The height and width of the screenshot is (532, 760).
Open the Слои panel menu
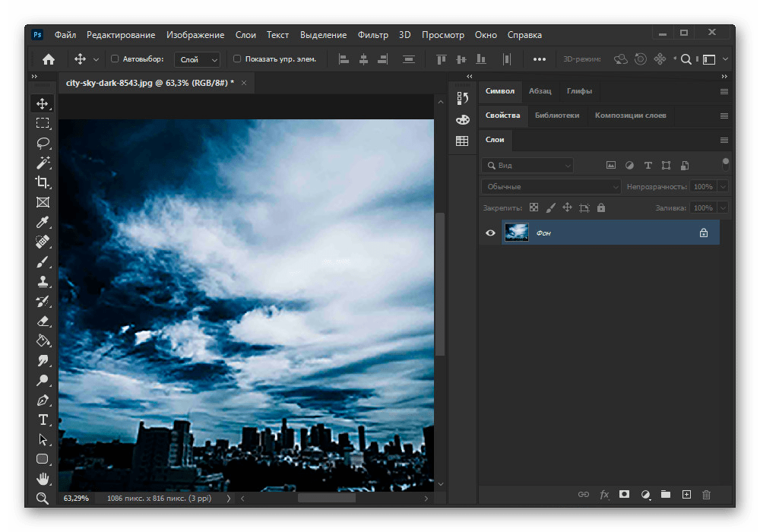pyautogui.click(x=724, y=140)
